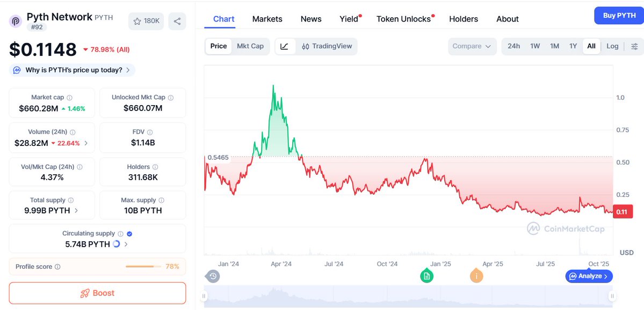Screen dimensions: 644x310
Task: Open the Compare dropdown
Action: 472,46
